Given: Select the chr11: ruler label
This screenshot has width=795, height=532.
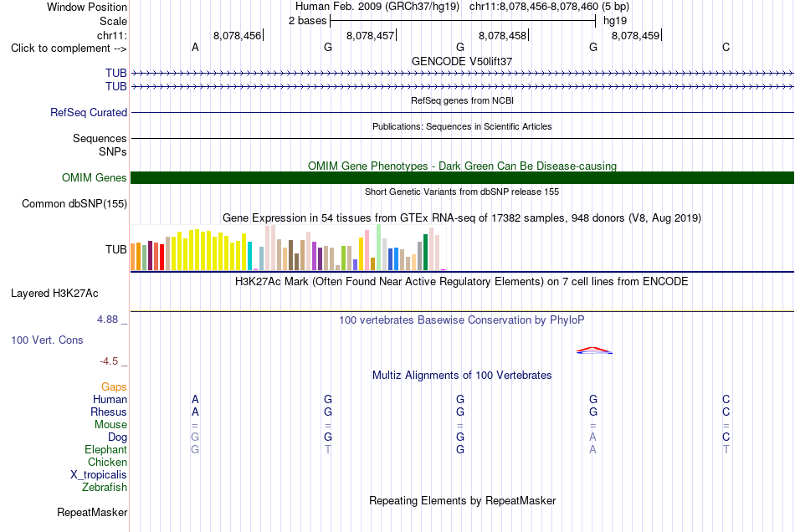Looking at the screenshot, I should [x=111, y=35].
